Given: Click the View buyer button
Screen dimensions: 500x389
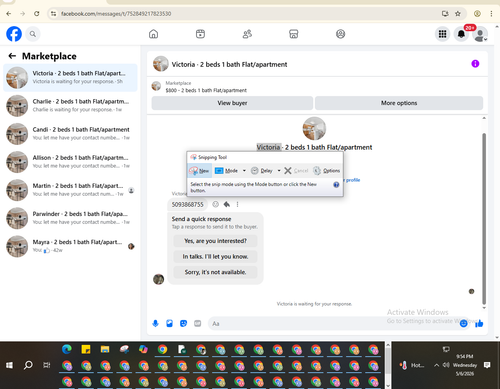Looking at the screenshot, I should click(232, 103).
